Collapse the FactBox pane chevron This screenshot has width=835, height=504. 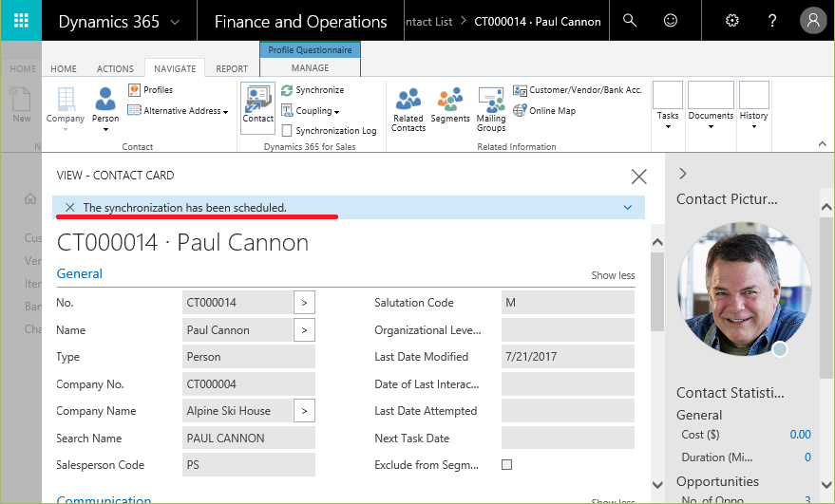(x=683, y=174)
